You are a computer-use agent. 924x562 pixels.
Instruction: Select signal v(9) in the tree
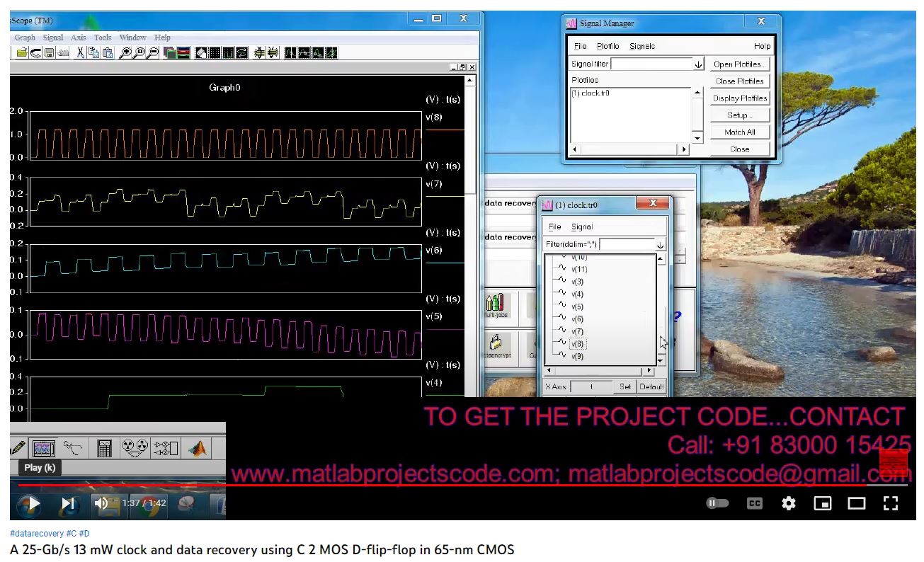coord(578,356)
